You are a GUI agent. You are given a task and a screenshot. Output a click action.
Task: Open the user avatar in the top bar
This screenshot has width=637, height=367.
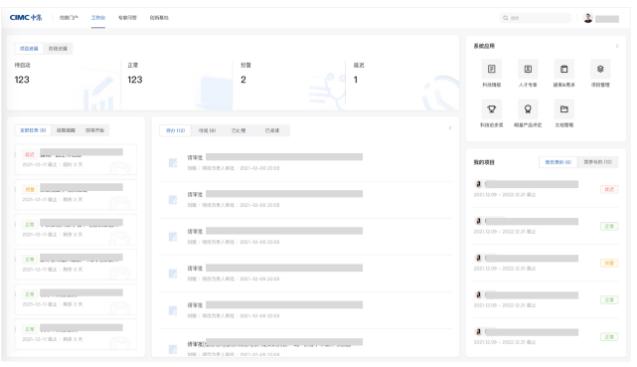[588, 18]
